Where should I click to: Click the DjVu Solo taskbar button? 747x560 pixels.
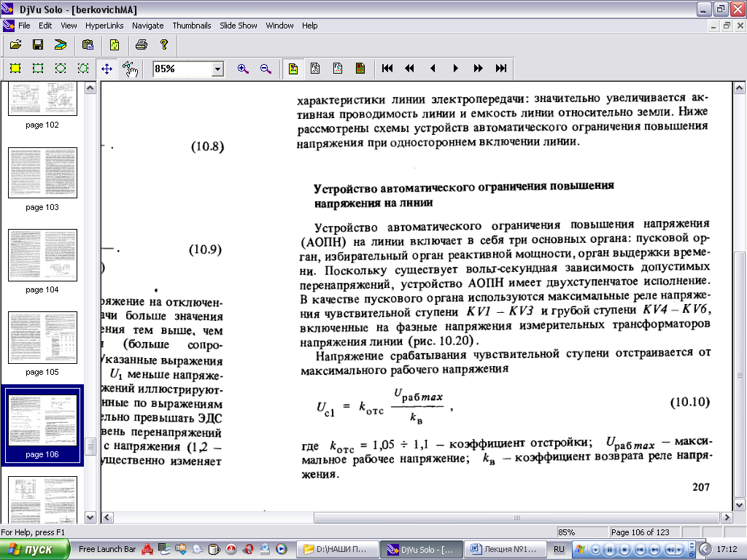pos(422,550)
